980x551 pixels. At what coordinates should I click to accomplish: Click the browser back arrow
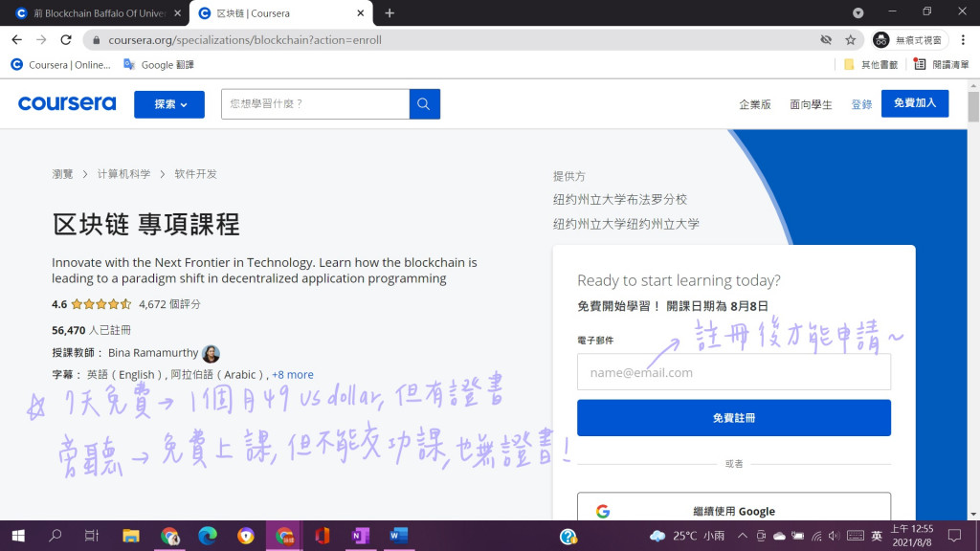pyautogui.click(x=17, y=40)
